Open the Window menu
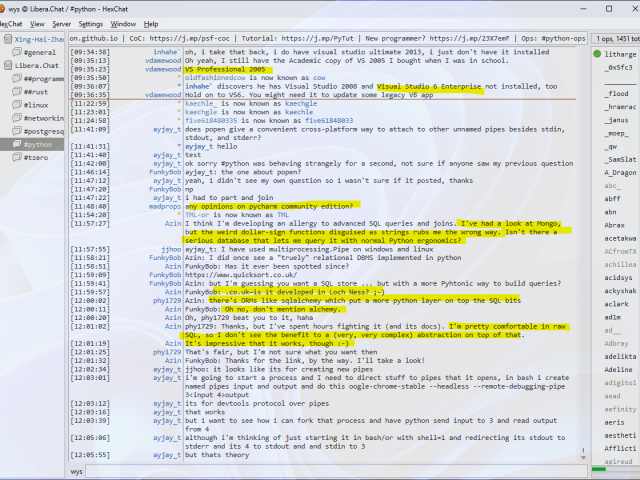The width and height of the screenshot is (640, 480). 123,23
